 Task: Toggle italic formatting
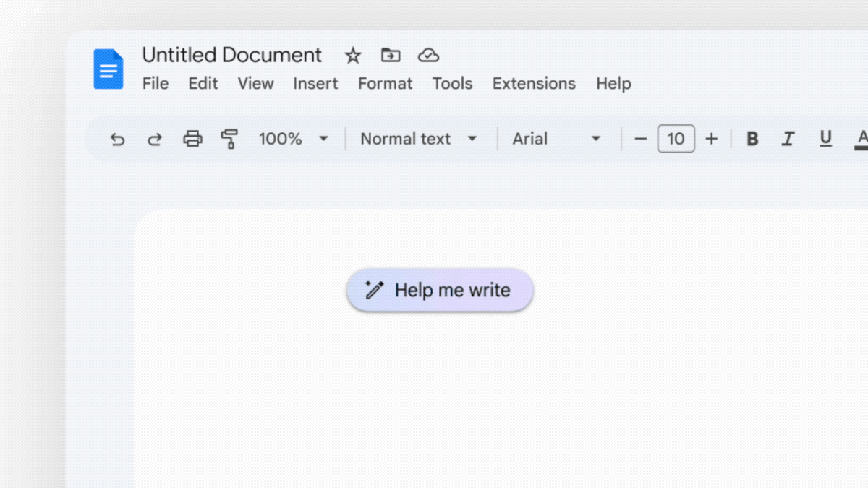click(788, 138)
